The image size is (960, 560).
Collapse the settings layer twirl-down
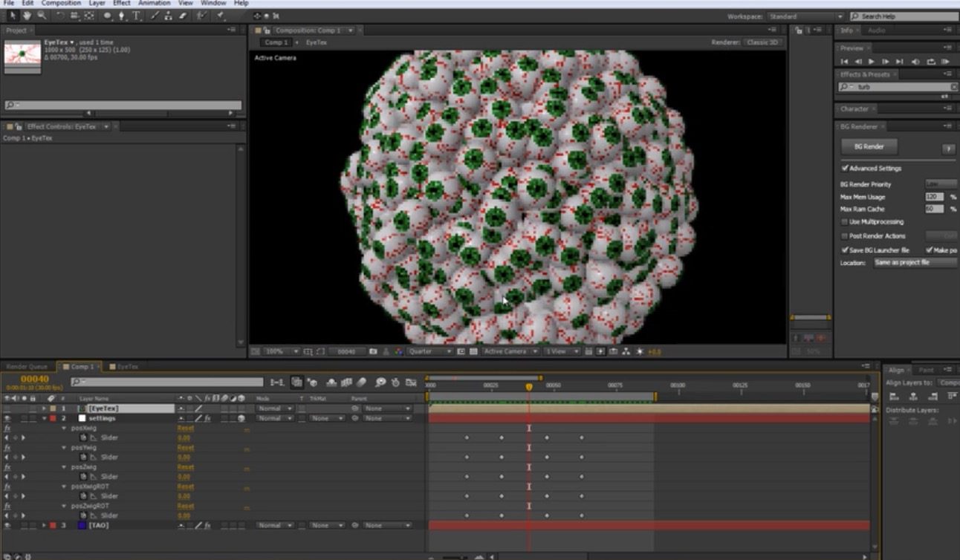point(44,418)
